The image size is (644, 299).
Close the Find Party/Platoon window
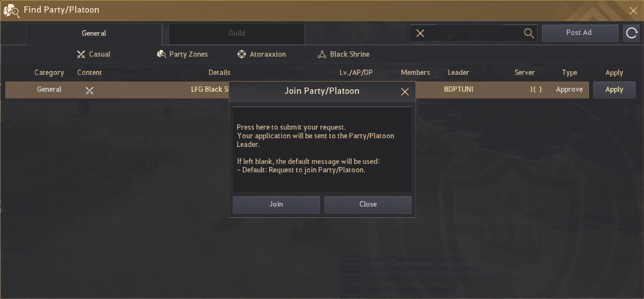point(633,11)
